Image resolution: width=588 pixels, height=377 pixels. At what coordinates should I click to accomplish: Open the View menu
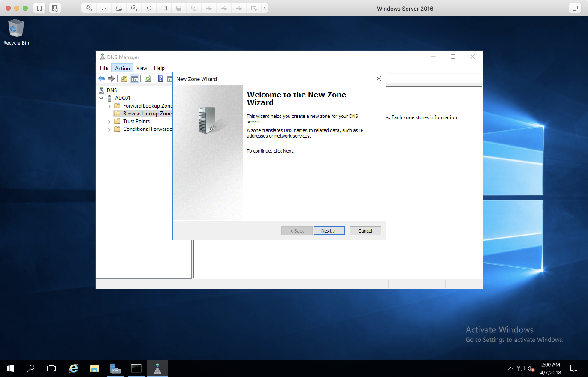[142, 68]
